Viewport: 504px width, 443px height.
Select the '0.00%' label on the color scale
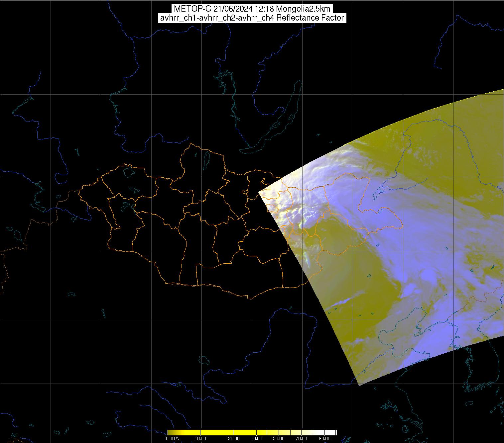point(172,438)
